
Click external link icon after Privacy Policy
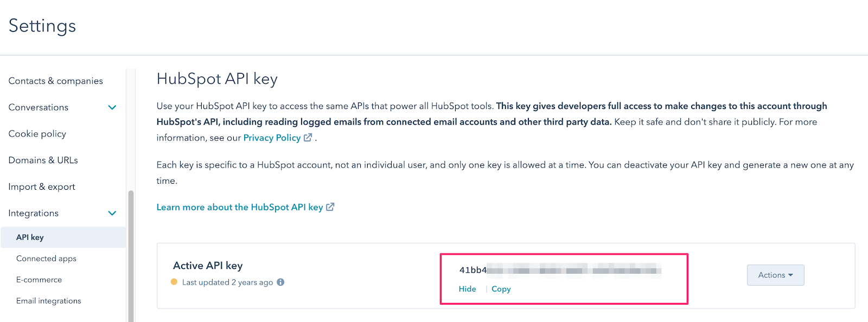tap(308, 138)
